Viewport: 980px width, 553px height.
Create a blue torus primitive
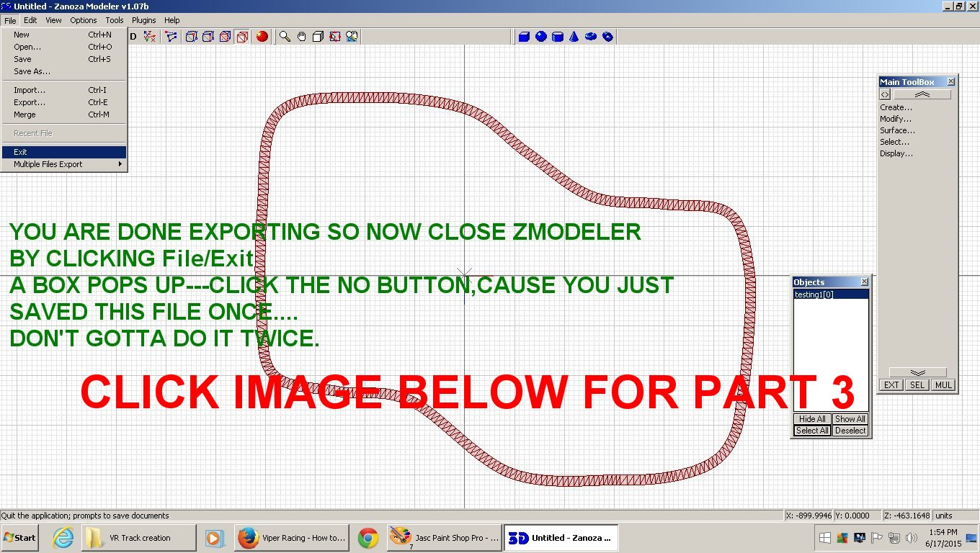(591, 36)
